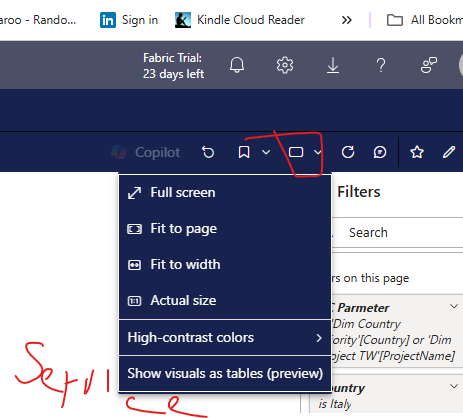
Task: Click the Fabric Trial days left text
Action: 173,66
